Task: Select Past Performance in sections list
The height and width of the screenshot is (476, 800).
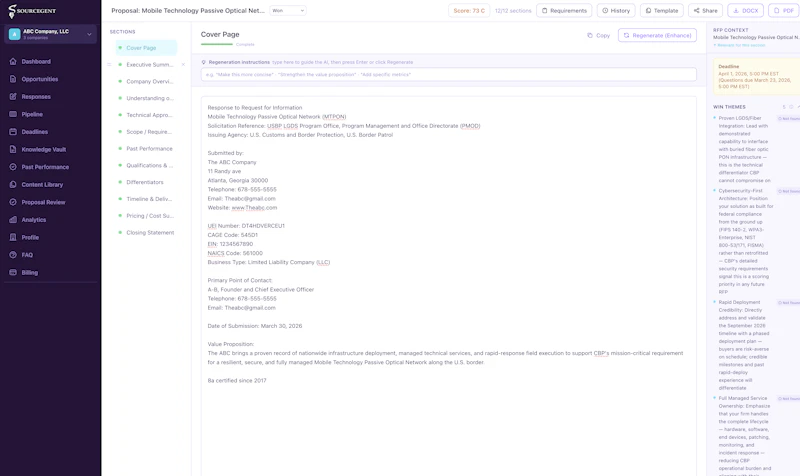Action: point(146,149)
